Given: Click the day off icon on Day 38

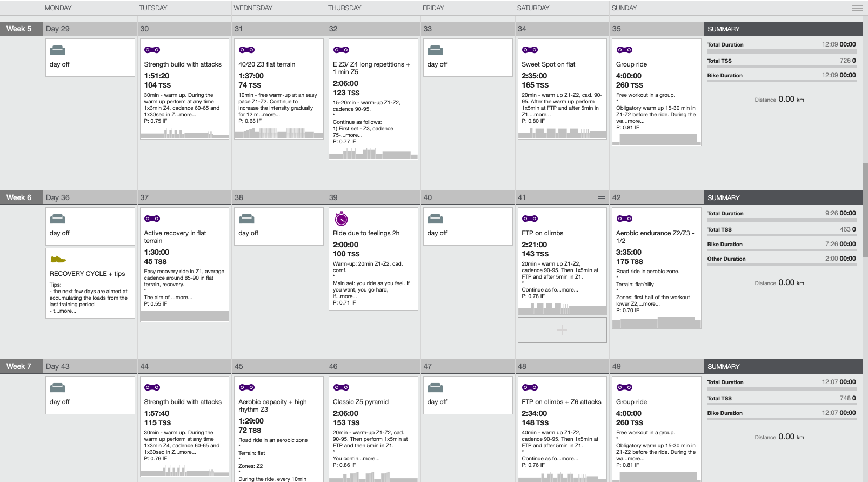Looking at the screenshot, I should click(246, 219).
